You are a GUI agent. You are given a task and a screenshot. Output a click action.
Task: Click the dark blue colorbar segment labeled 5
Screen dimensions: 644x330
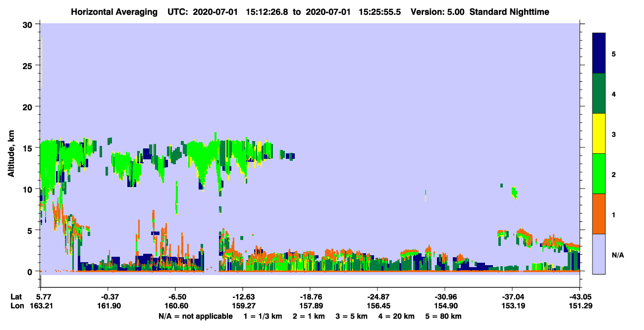(599, 53)
